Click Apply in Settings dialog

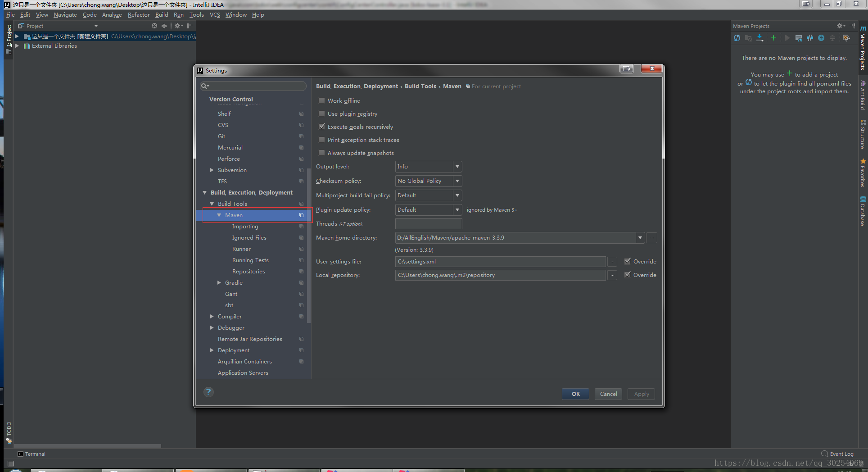pyautogui.click(x=642, y=394)
